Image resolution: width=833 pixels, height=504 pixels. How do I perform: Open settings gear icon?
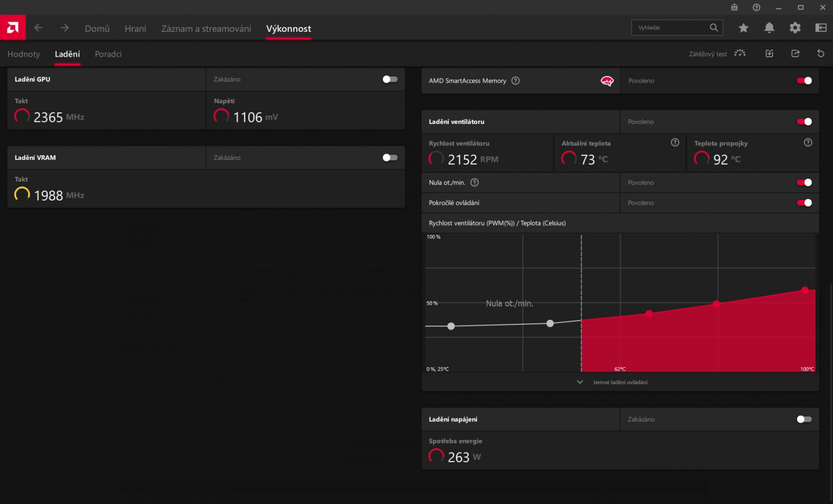(795, 28)
